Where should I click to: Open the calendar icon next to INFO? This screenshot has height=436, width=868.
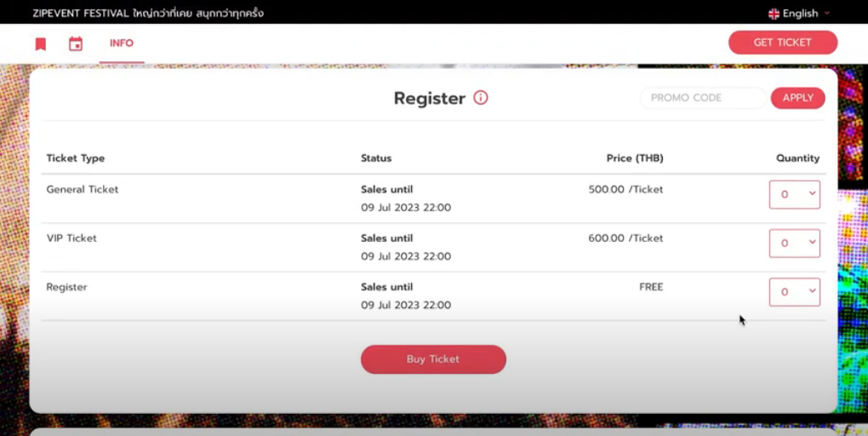pos(76,44)
